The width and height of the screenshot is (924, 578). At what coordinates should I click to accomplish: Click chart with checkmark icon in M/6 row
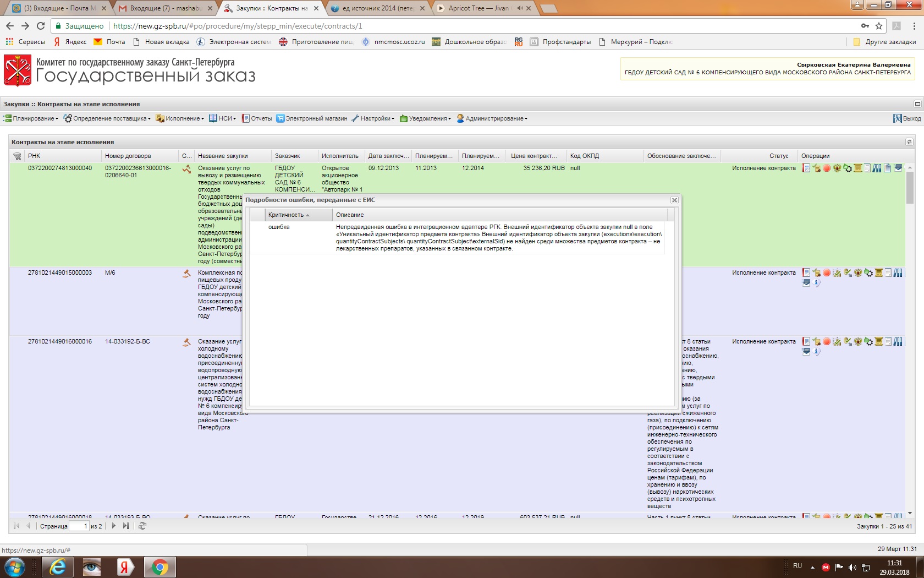837,272
